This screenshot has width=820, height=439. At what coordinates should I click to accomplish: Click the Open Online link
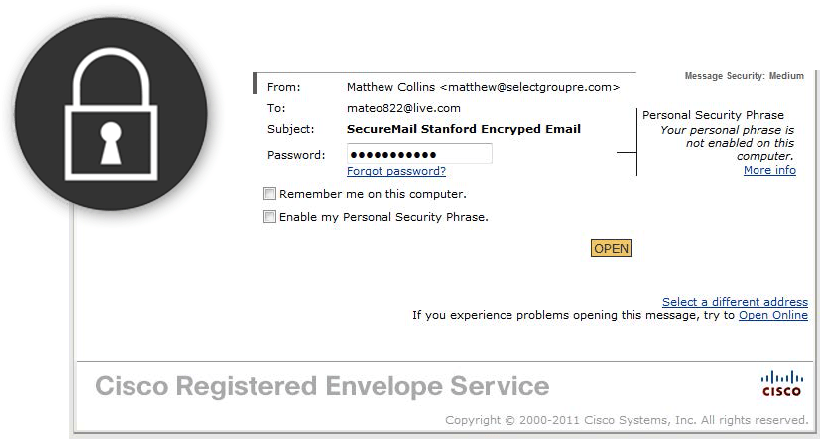click(x=773, y=315)
